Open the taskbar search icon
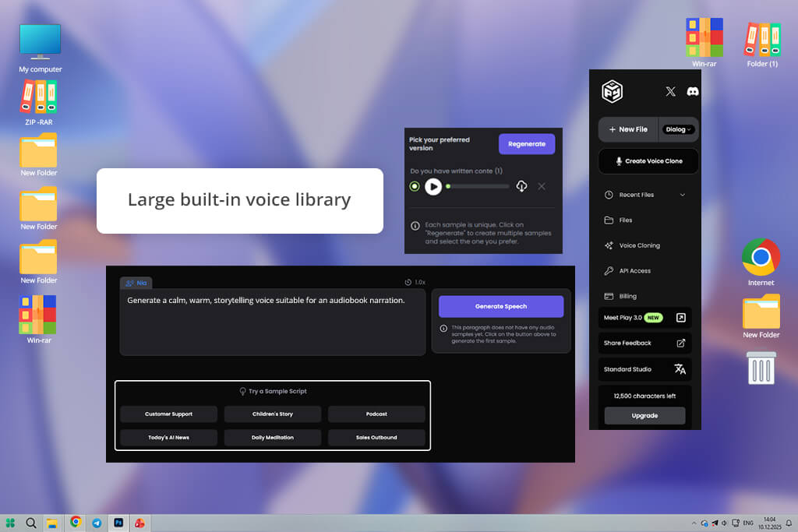 [x=31, y=523]
